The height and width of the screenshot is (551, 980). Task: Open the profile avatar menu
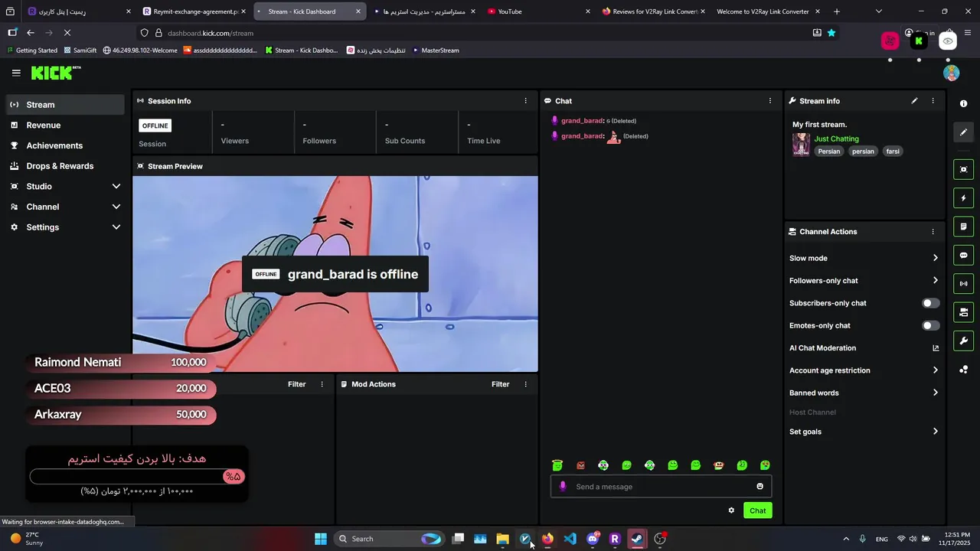pos(952,73)
